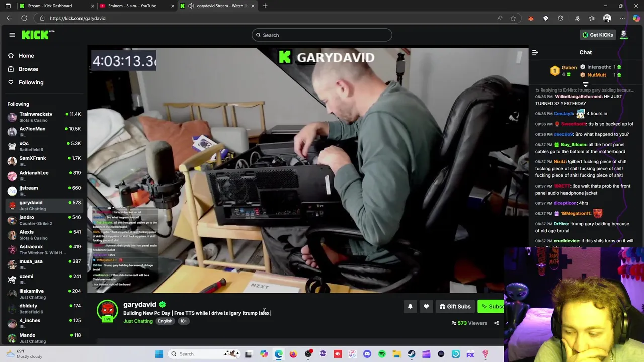
Task: Click the Get KICKs button
Action: point(598,35)
